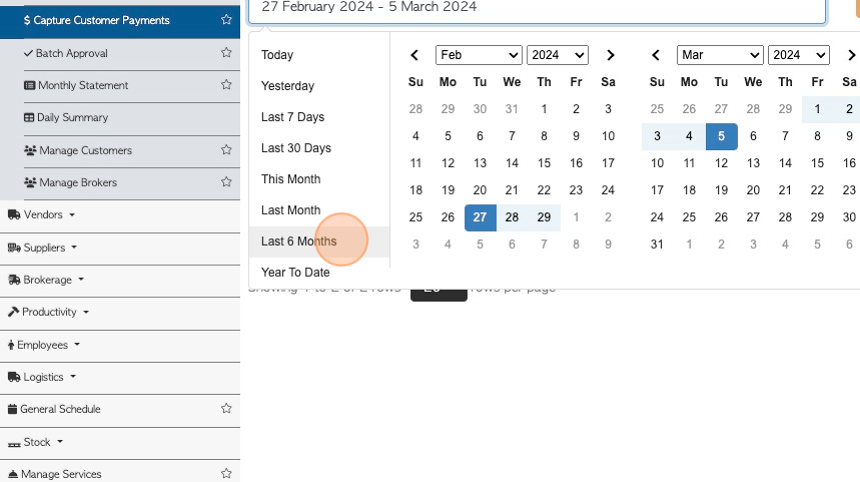Click the Employees person icon
Viewport: 860px width, 482px height.
[x=11, y=345]
